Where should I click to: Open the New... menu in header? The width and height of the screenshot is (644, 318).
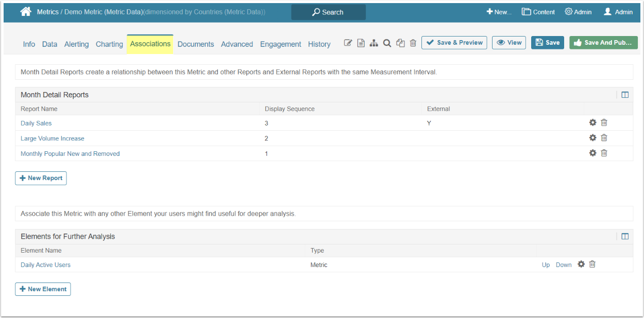499,12
